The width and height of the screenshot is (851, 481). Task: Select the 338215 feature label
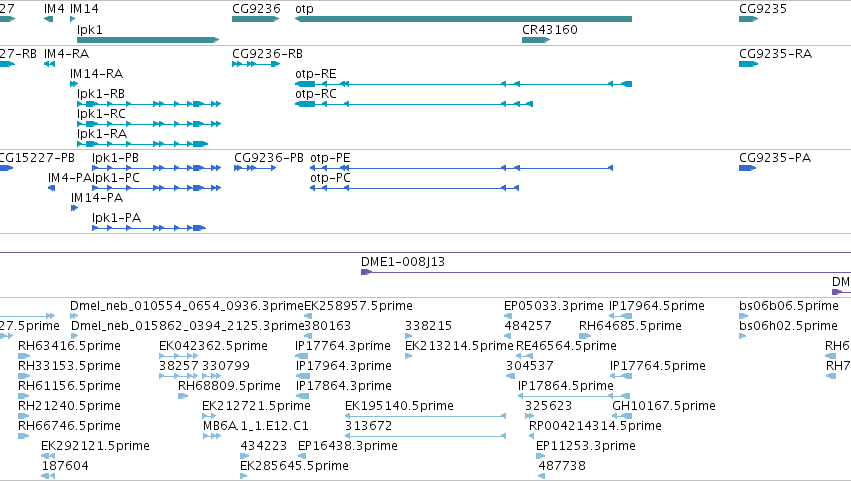428,326
